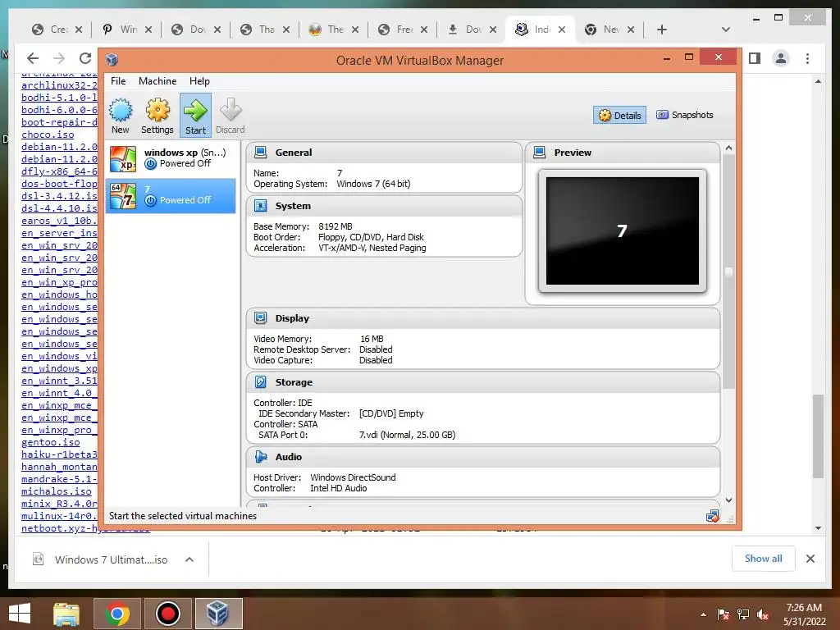Expand Windows 7 Ultimate download options chevron

click(x=189, y=559)
